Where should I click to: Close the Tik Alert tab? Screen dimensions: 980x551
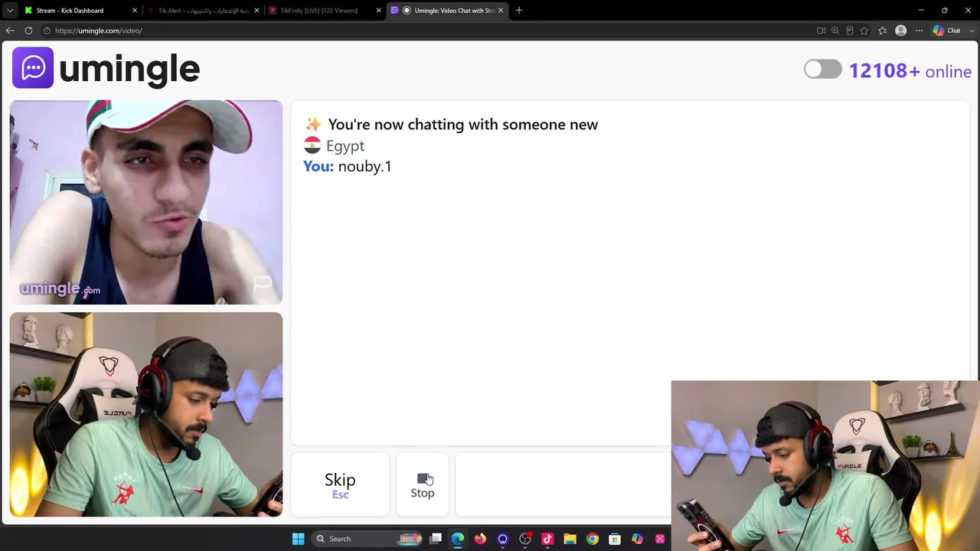pos(256,11)
